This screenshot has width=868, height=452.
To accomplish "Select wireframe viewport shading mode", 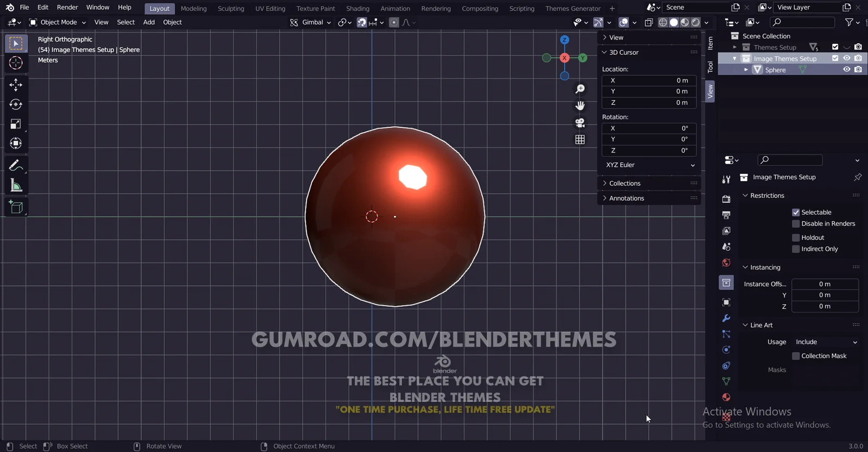I will tap(663, 23).
